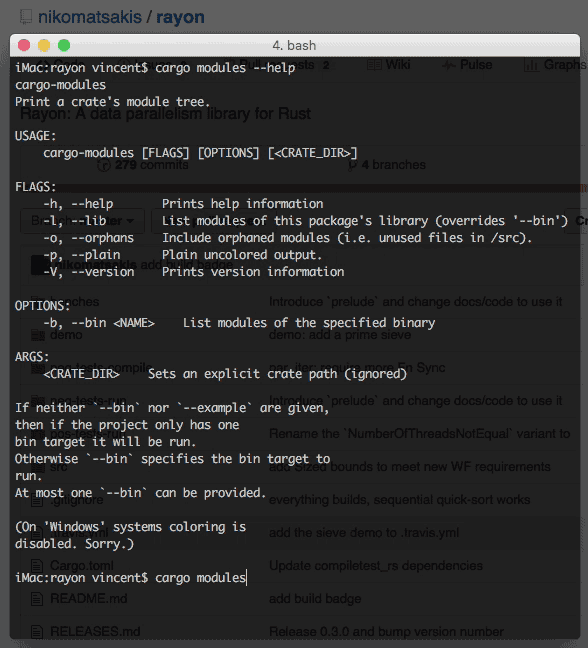
Task: Open commit 'demo: add a prime sieve'
Action: click(x=340, y=335)
